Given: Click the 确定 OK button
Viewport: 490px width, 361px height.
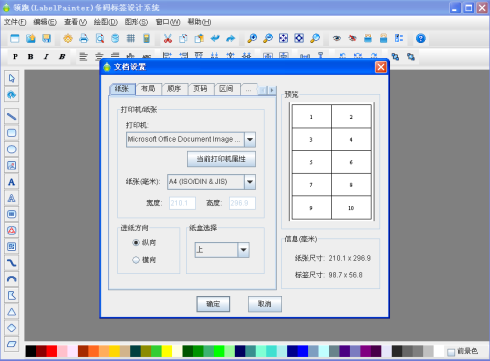Looking at the screenshot, I should 213,304.
